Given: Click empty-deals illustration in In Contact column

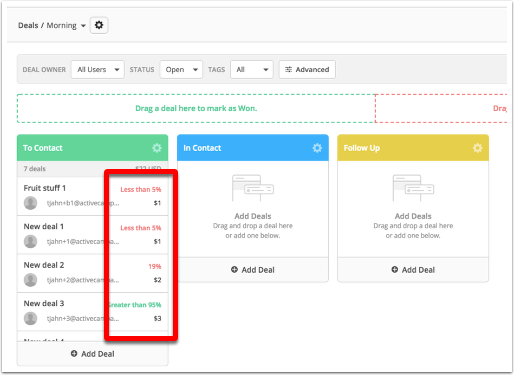Looking at the screenshot, I should [253, 188].
